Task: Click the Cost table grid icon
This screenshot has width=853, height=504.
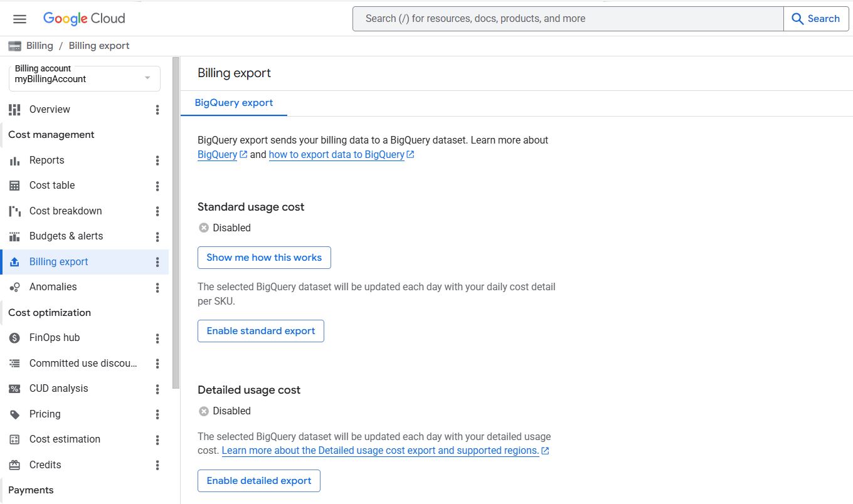Action: (14, 186)
